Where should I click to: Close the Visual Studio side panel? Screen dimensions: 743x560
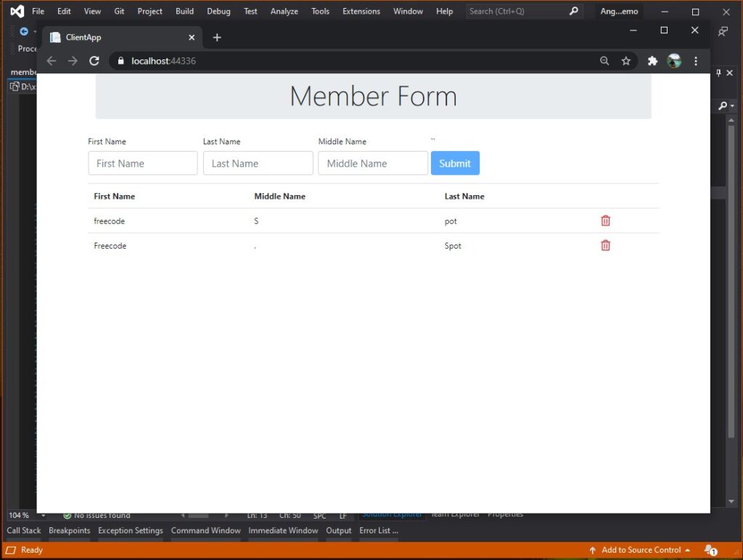730,73
